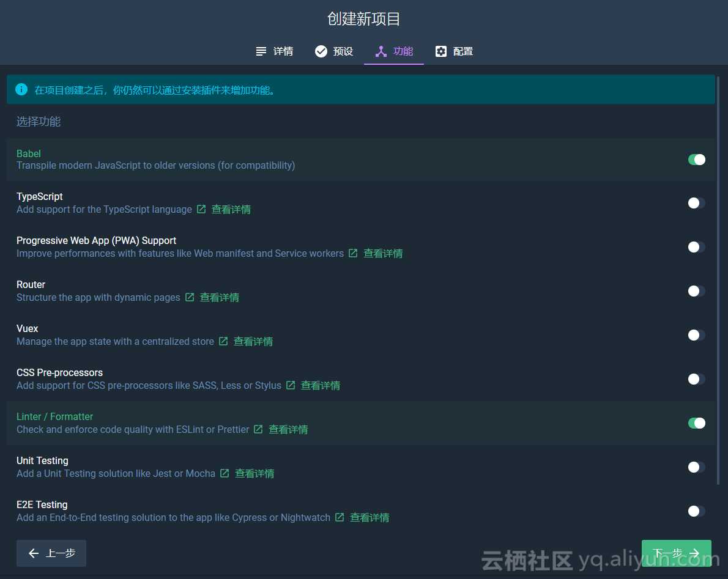The image size is (728, 579).
Task: Enable the Vuex state management feature
Action: click(696, 335)
